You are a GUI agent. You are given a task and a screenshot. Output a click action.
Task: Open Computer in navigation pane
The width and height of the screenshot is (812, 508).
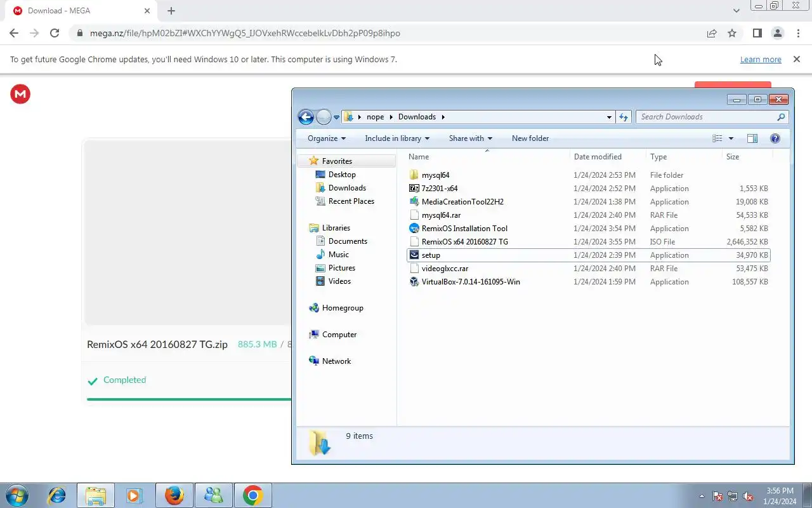point(339,335)
